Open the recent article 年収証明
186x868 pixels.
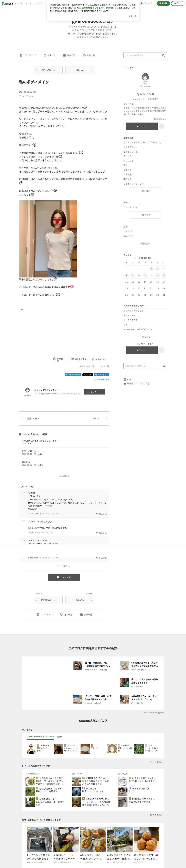(x=128, y=179)
